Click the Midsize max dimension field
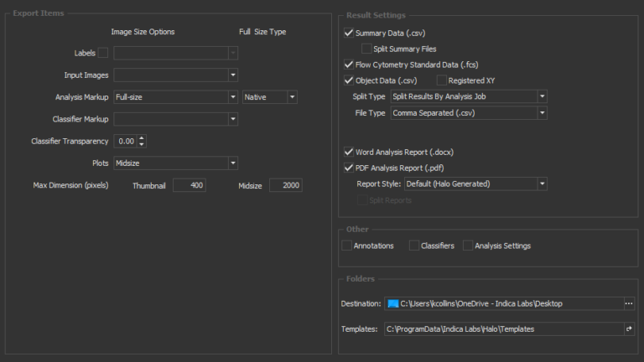 (x=286, y=185)
